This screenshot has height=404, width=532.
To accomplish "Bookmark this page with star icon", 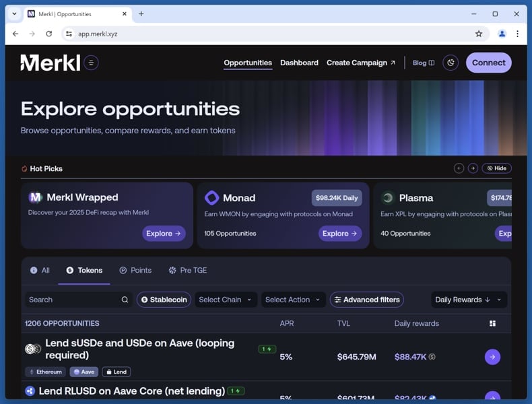I will click(479, 34).
